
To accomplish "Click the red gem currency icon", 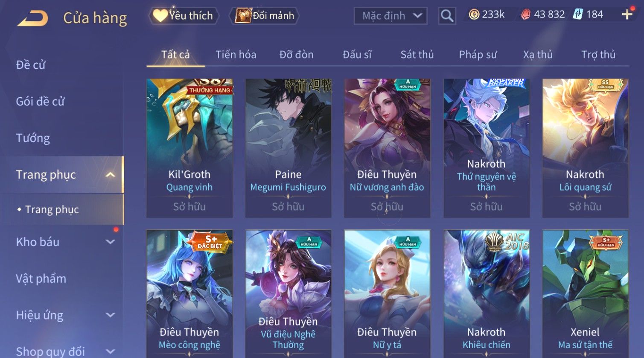I will (x=526, y=15).
